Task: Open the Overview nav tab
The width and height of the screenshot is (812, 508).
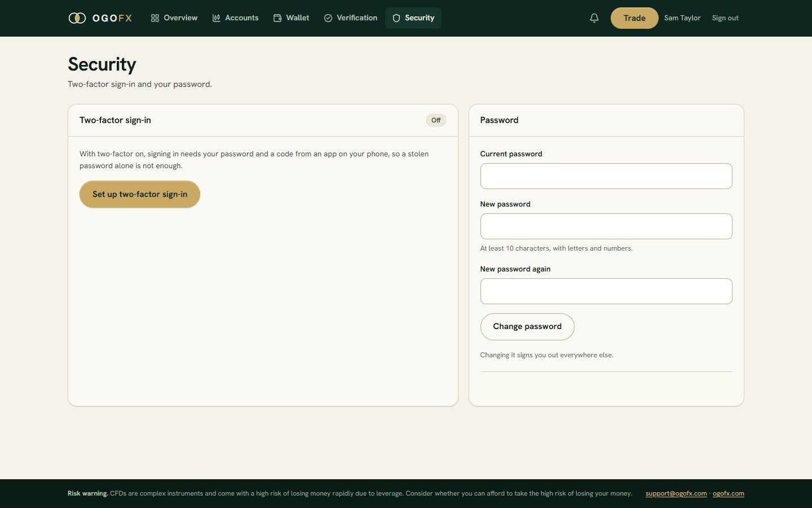Action: [174, 18]
